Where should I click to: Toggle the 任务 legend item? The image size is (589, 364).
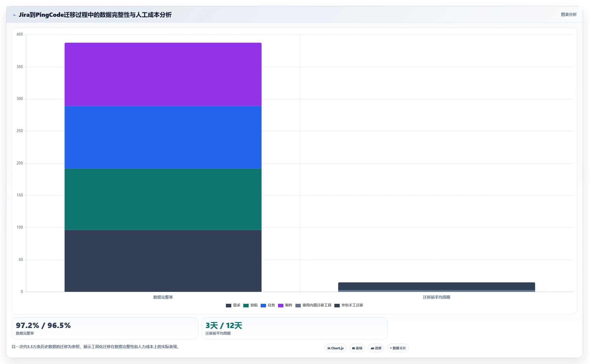pos(268,305)
